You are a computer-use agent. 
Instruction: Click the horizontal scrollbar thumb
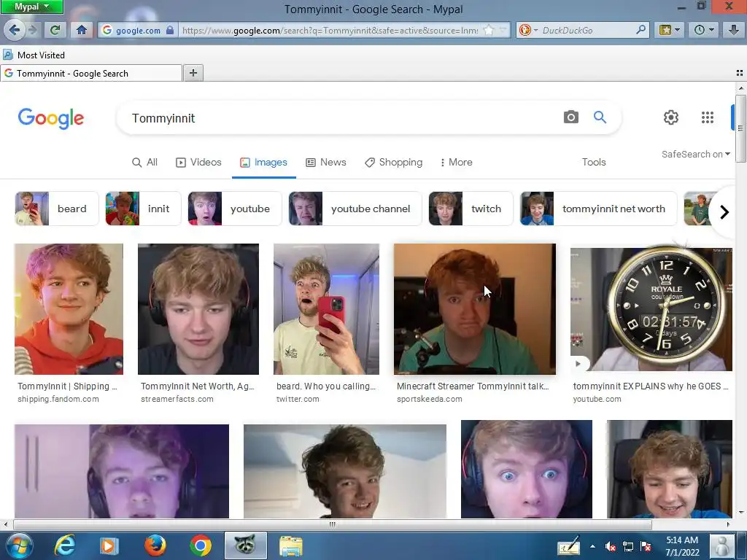pyautogui.click(x=332, y=524)
